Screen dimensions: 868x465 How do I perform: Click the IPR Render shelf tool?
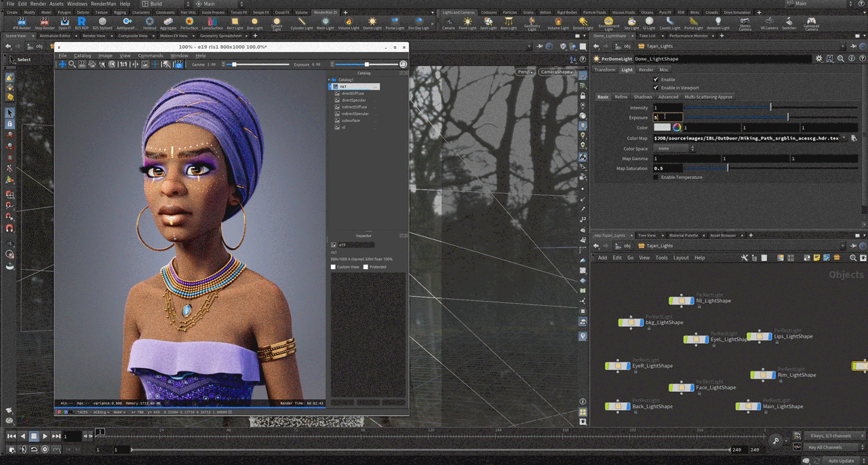click(x=21, y=22)
